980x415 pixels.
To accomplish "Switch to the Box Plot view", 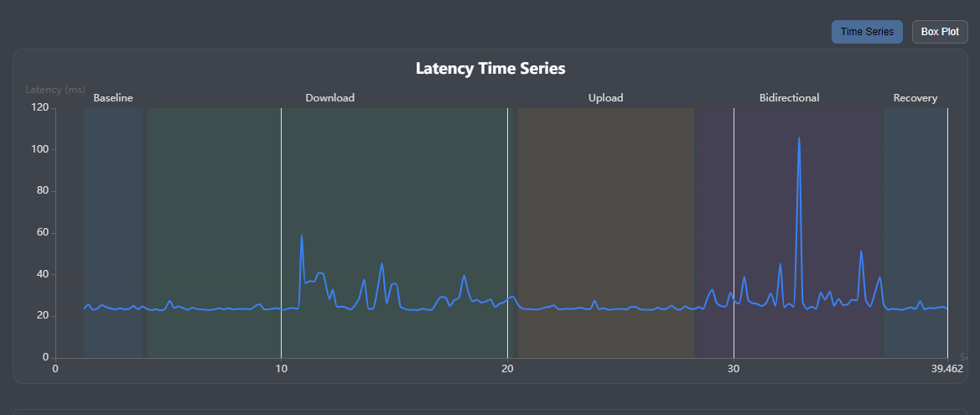I will (x=940, y=32).
